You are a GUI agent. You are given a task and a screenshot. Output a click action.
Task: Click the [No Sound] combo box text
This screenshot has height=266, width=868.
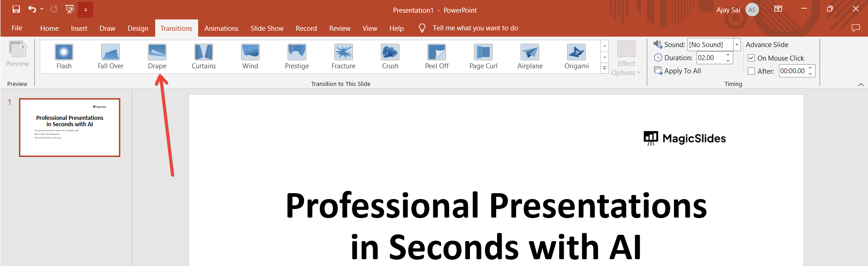pyautogui.click(x=706, y=44)
